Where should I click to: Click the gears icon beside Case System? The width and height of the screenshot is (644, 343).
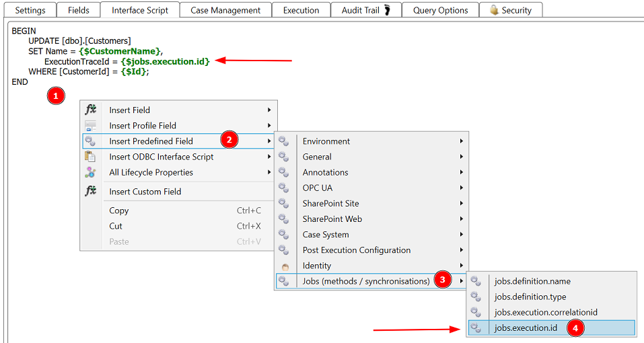(283, 235)
